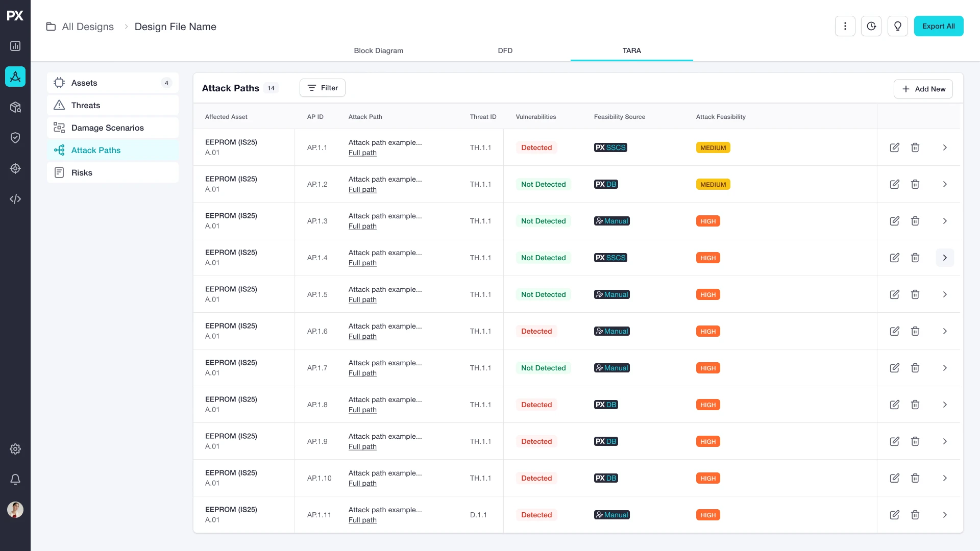Open the shield check icon in sidebar
Image resolution: width=980 pixels, height=551 pixels.
point(15,138)
